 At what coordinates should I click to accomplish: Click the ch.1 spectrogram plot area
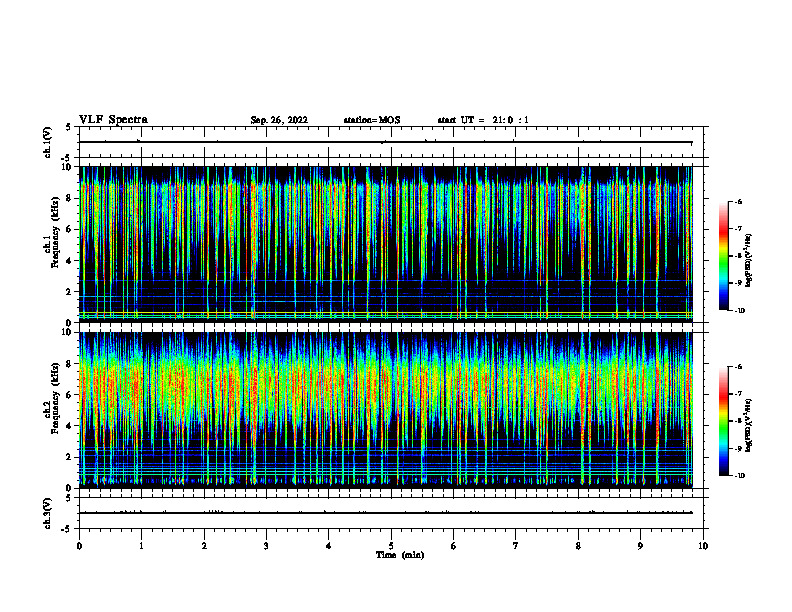[x=386, y=244]
